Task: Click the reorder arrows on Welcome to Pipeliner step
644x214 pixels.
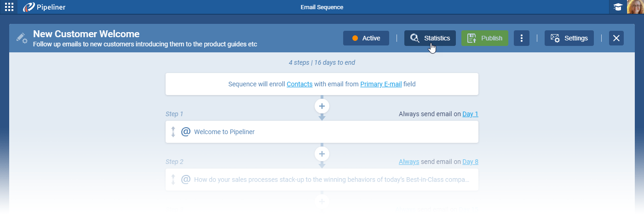Action: click(x=173, y=132)
